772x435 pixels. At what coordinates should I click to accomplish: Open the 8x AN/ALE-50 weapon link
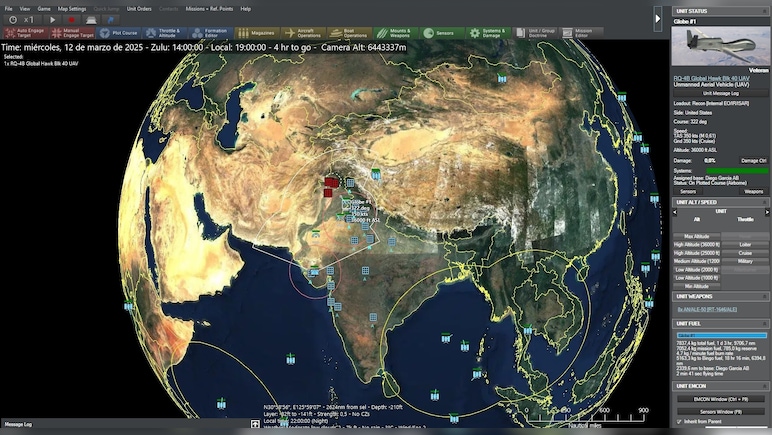coord(707,310)
